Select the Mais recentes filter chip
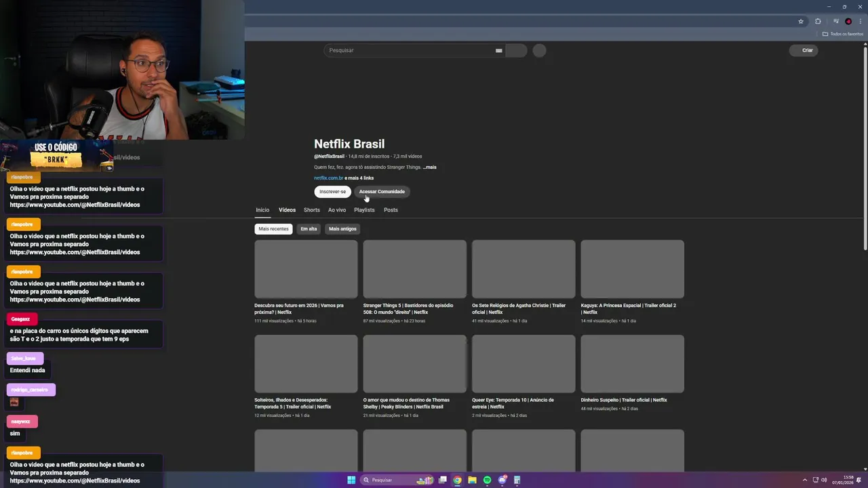 (273, 228)
